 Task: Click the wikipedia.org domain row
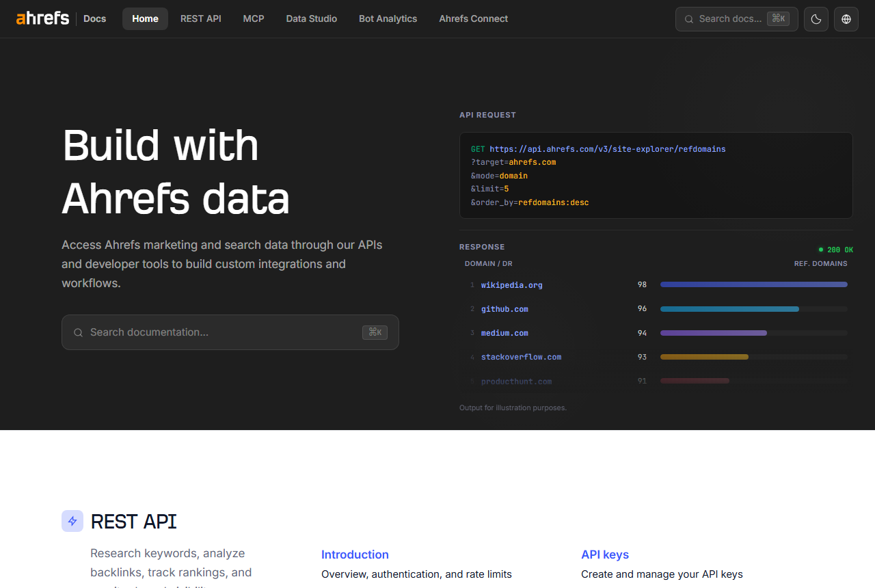pos(656,285)
